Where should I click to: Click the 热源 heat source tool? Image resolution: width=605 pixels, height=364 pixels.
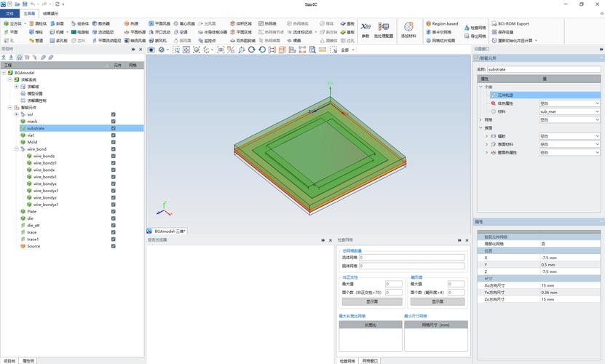(x=131, y=23)
